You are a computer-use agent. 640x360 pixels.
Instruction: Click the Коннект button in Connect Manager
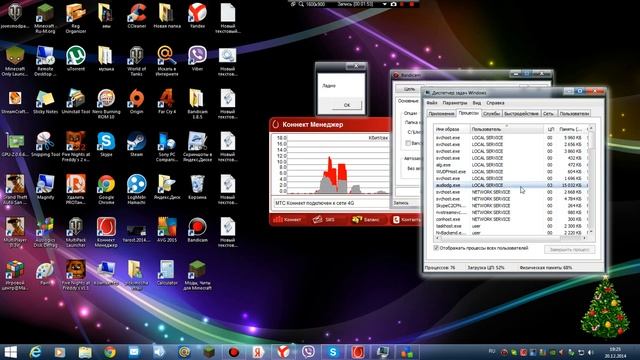(288, 220)
